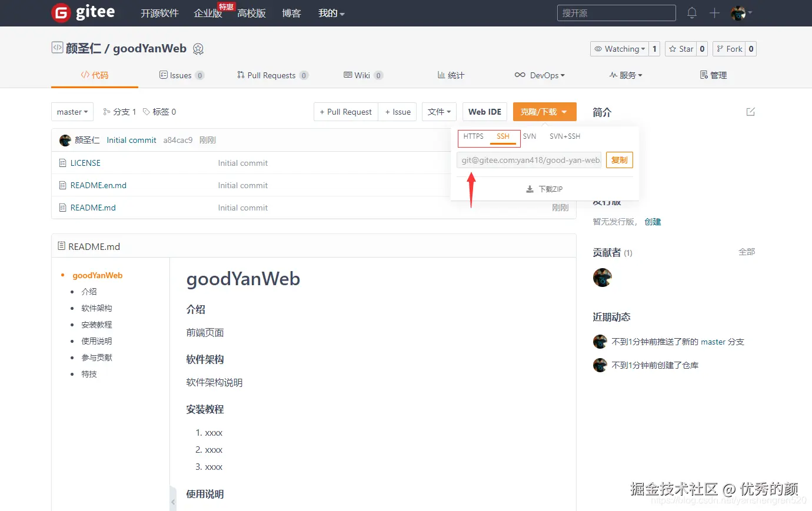
Task: Open the Wiki tab
Action: click(x=363, y=75)
